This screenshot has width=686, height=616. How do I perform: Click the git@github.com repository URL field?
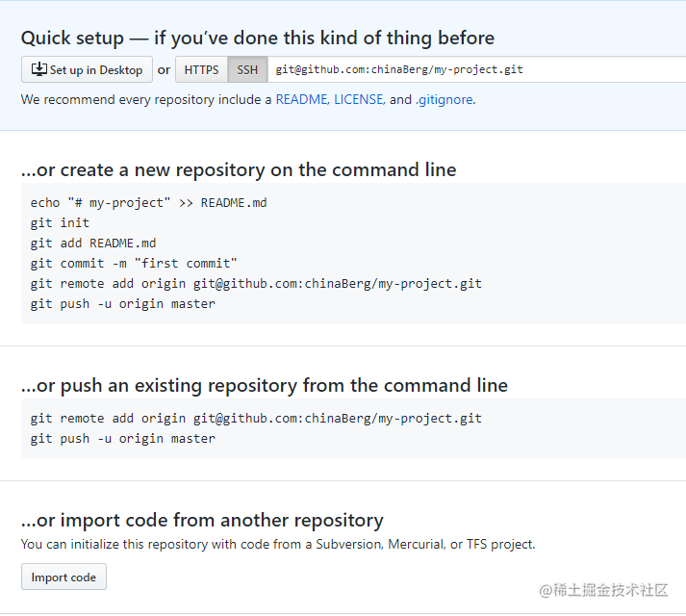pyautogui.click(x=476, y=69)
